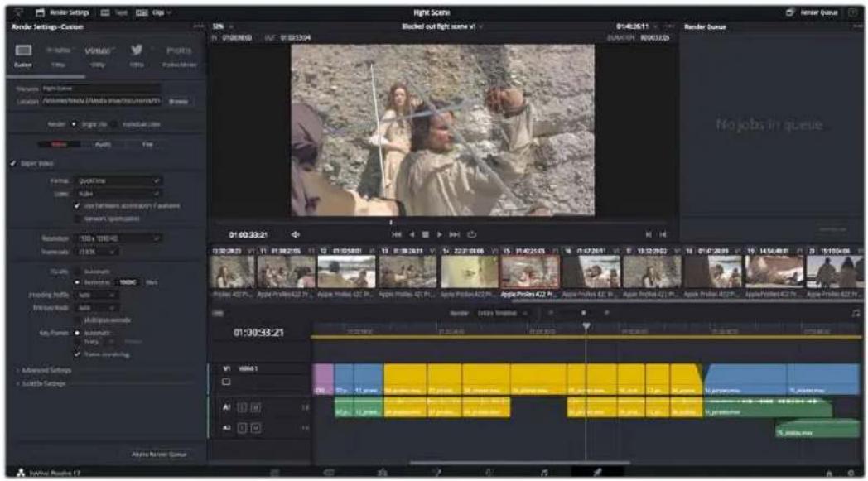Toggle Frame reordering checkbox
868x481 pixels.
pos(77,354)
